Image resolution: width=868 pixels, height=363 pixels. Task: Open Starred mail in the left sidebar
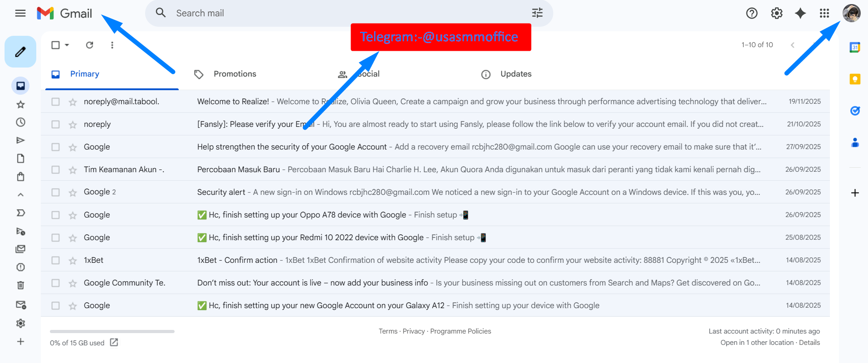click(20, 105)
